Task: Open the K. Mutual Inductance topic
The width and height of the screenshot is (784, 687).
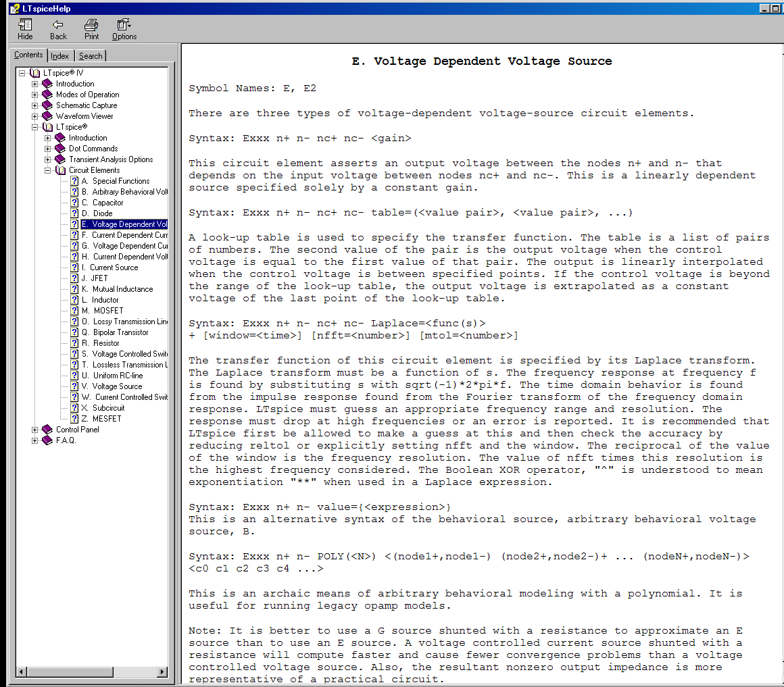Action: click(118, 289)
